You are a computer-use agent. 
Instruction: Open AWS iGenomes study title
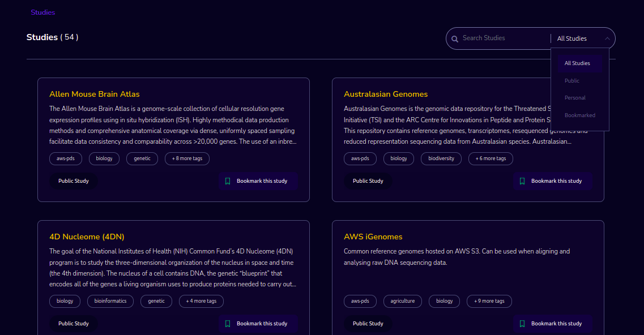[x=373, y=237]
